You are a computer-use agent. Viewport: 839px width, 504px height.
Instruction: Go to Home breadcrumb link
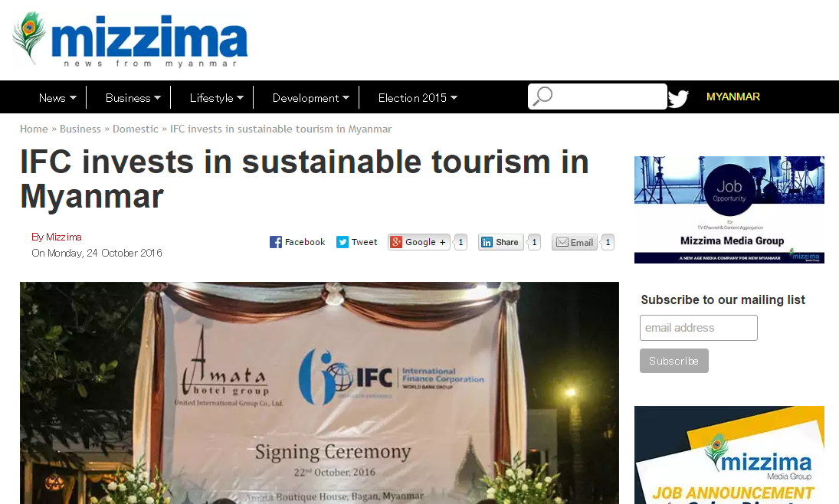(34, 129)
